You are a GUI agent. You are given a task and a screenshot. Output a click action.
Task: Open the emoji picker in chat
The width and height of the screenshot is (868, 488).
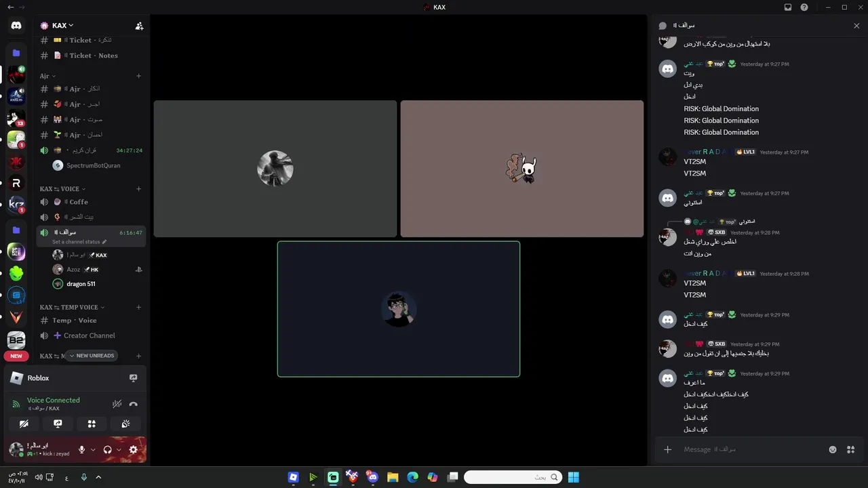pyautogui.click(x=833, y=449)
